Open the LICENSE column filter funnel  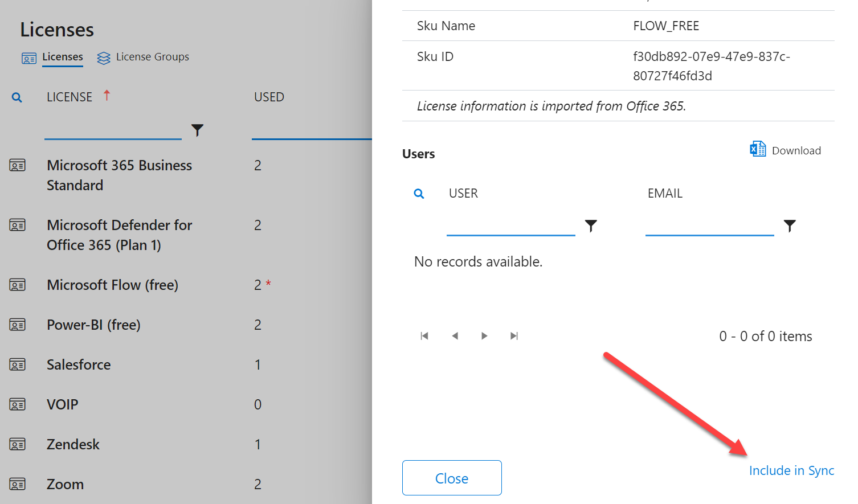(197, 130)
